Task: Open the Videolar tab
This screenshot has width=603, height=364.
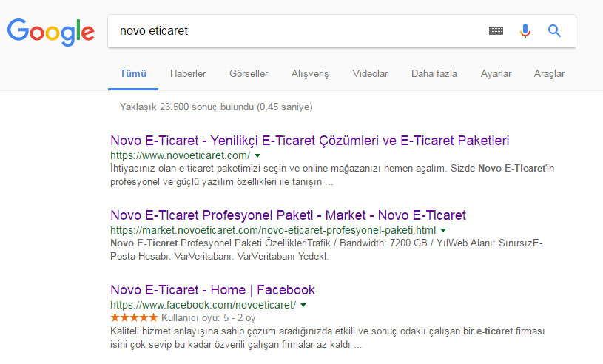Action: tap(370, 74)
